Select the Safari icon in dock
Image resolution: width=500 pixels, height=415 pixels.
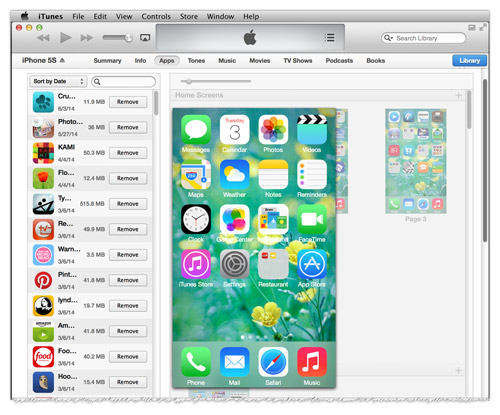point(273,362)
